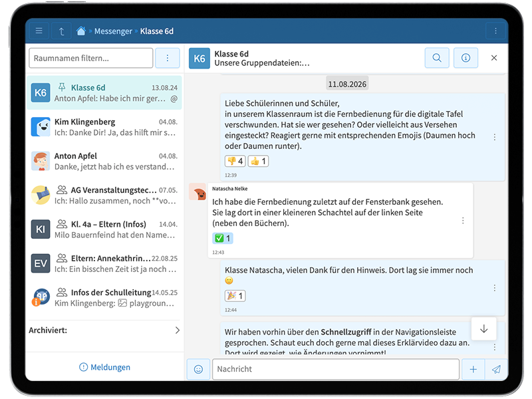The height and width of the screenshot is (399, 532).
Task: Toggle thumbs-down reaction with count 4
Action: pos(235,161)
